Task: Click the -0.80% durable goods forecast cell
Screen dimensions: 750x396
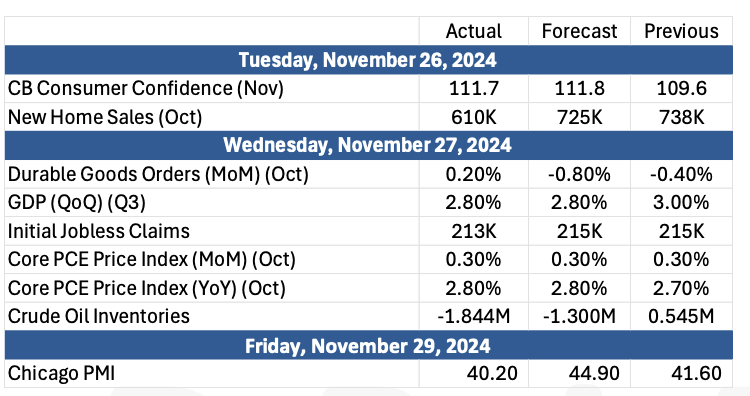Action: tap(579, 174)
